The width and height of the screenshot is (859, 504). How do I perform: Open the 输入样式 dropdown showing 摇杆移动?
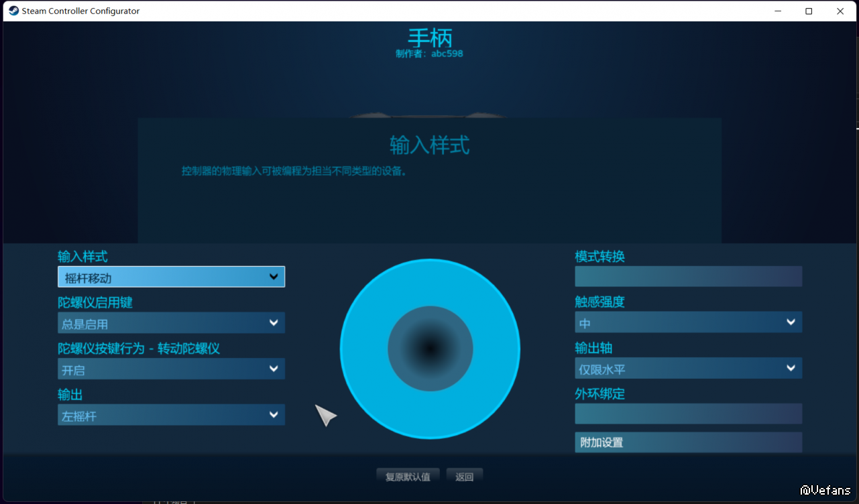[171, 277]
